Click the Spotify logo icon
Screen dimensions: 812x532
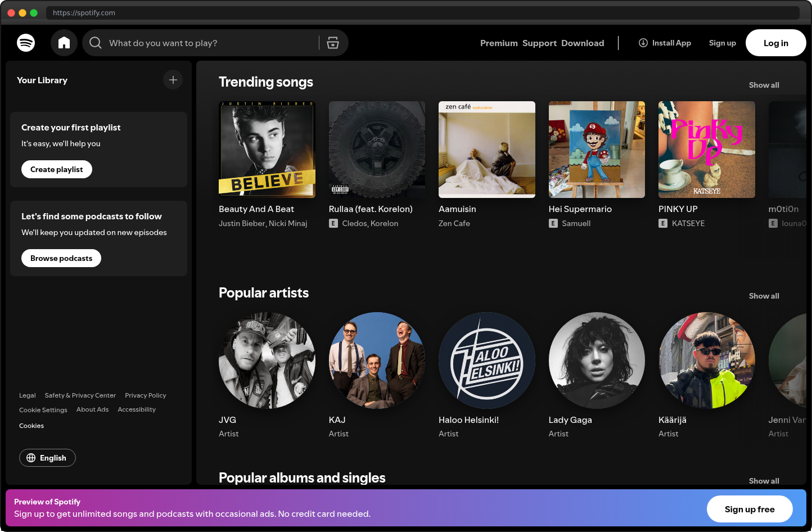pos(26,43)
